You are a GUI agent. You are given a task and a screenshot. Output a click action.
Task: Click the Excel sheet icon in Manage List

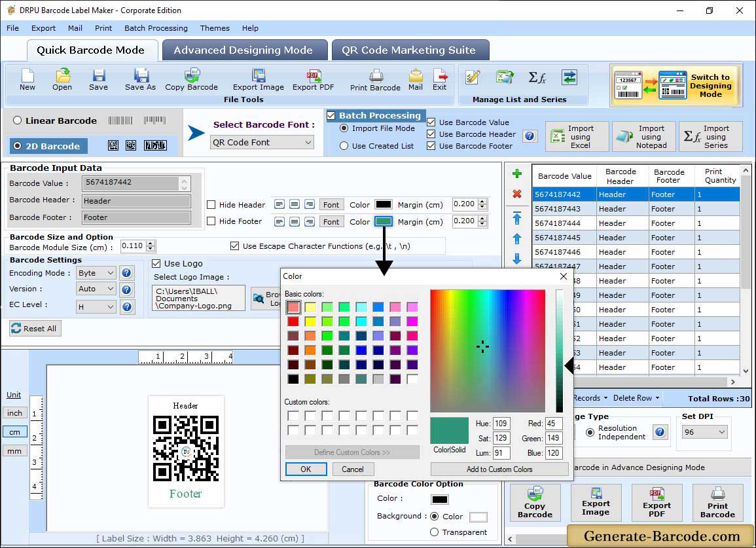504,77
